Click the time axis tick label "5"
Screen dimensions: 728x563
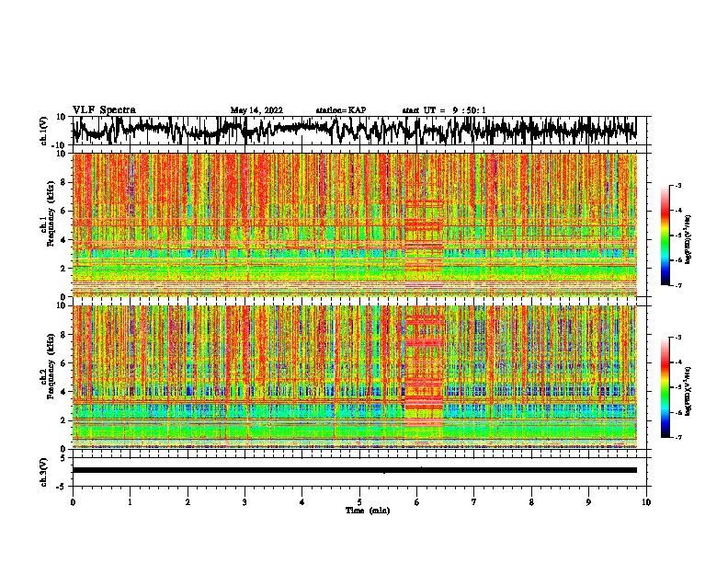click(359, 502)
